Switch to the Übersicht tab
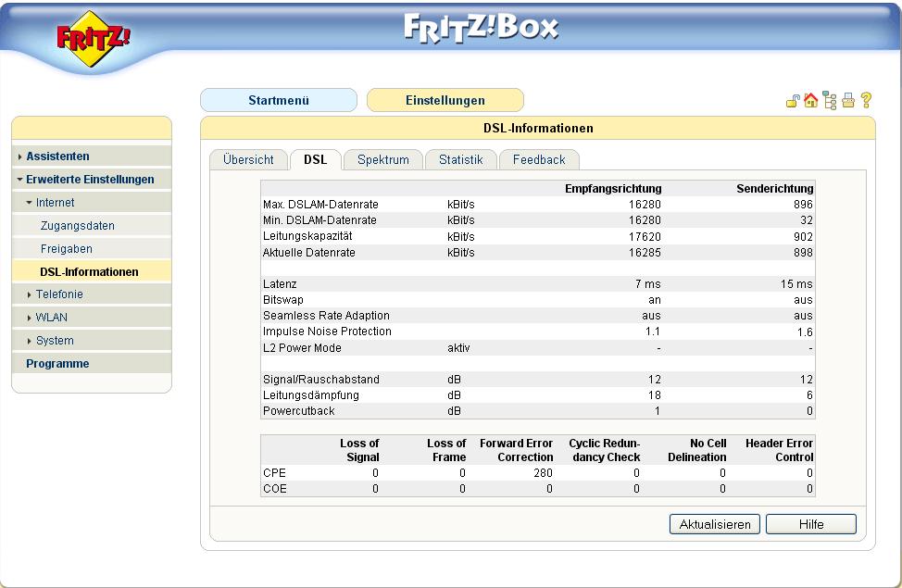The width and height of the screenshot is (902, 588). point(248,160)
